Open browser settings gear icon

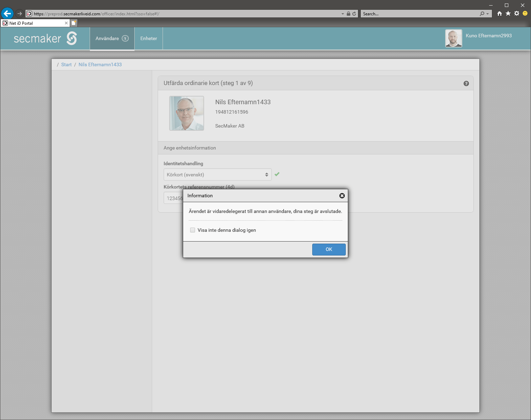click(517, 14)
